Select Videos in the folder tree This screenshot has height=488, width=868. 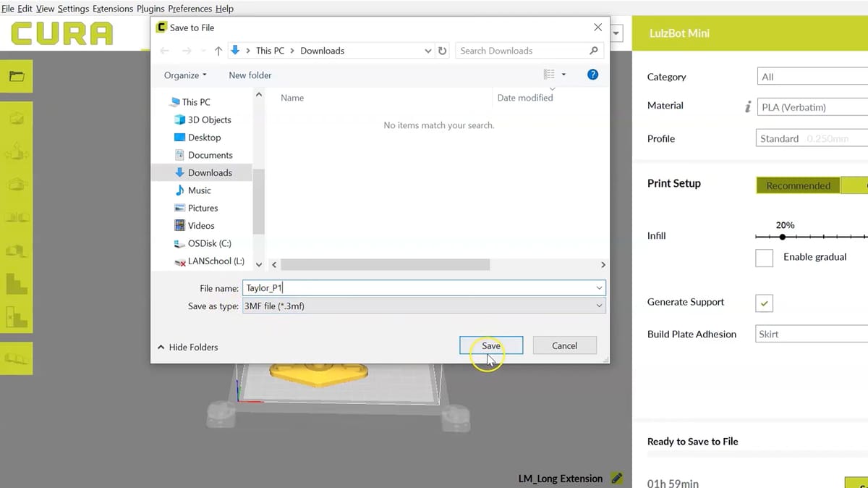195,226
